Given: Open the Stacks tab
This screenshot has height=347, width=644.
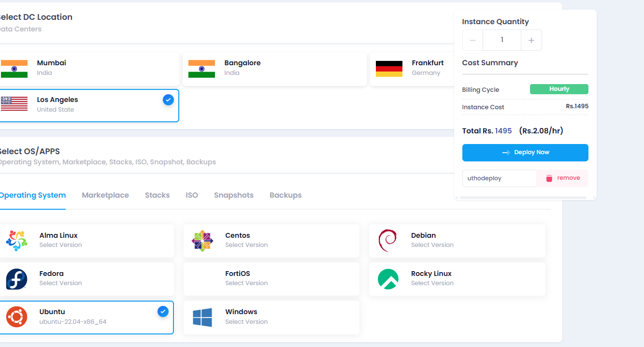Looking at the screenshot, I should [x=157, y=195].
